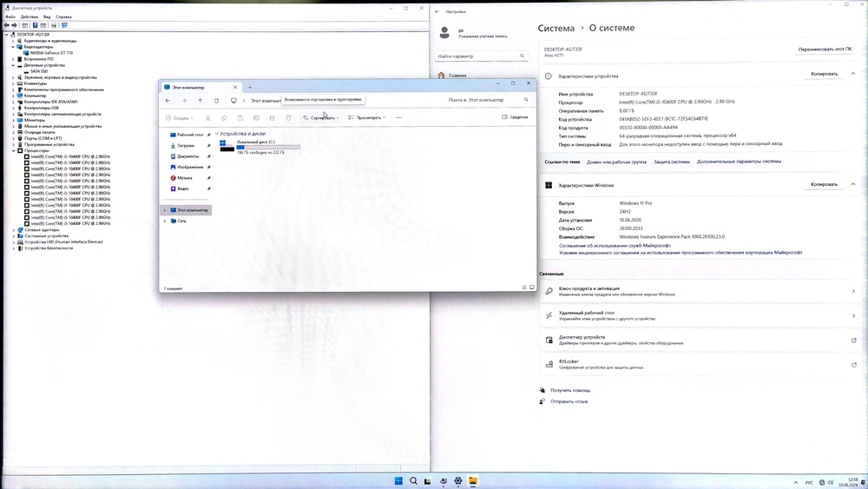
Task: Open Домен или рабочая группа link
Action: pyautogui.click(x=616, y=162)
